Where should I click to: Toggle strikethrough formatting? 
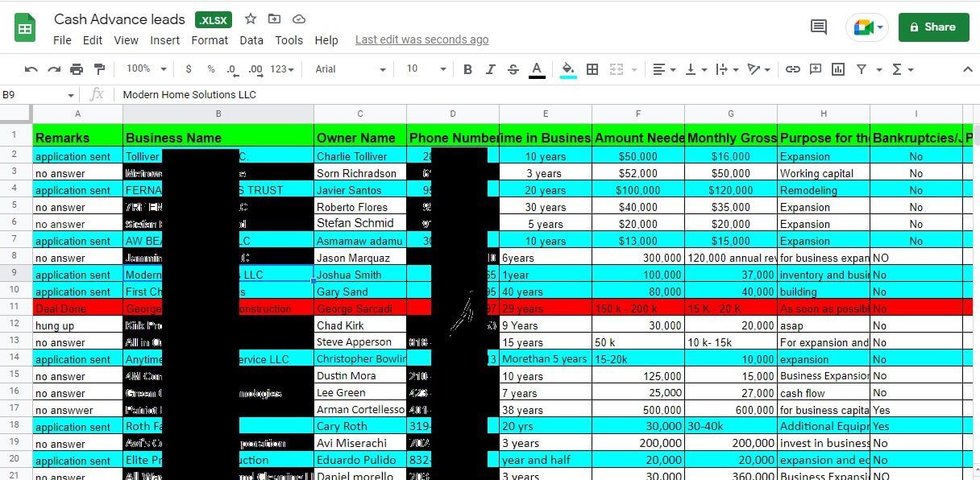pyautogui.click(x=513, y=69)
